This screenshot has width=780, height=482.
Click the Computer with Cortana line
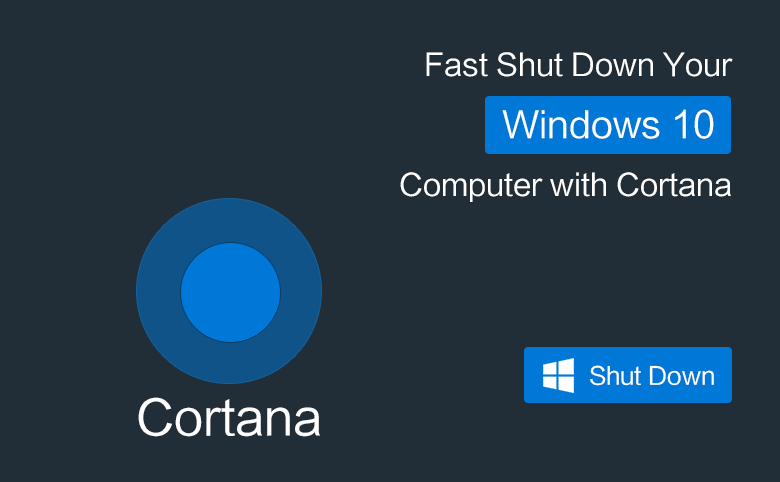tap(565, 185)
